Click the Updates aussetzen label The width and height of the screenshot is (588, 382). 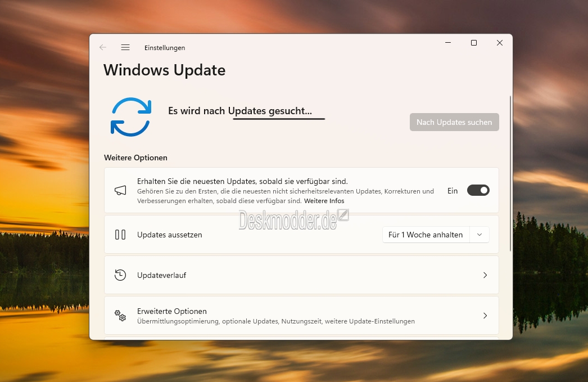tap(170, 235)
